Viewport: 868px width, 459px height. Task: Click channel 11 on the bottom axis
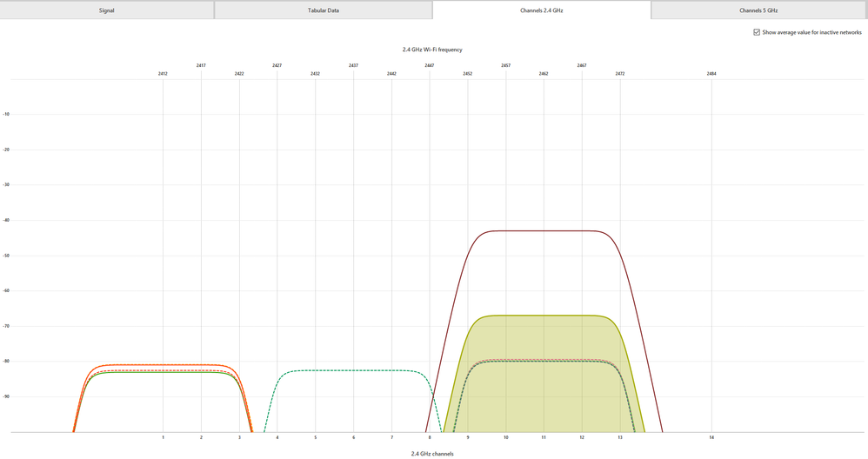[x=544, y=438]
